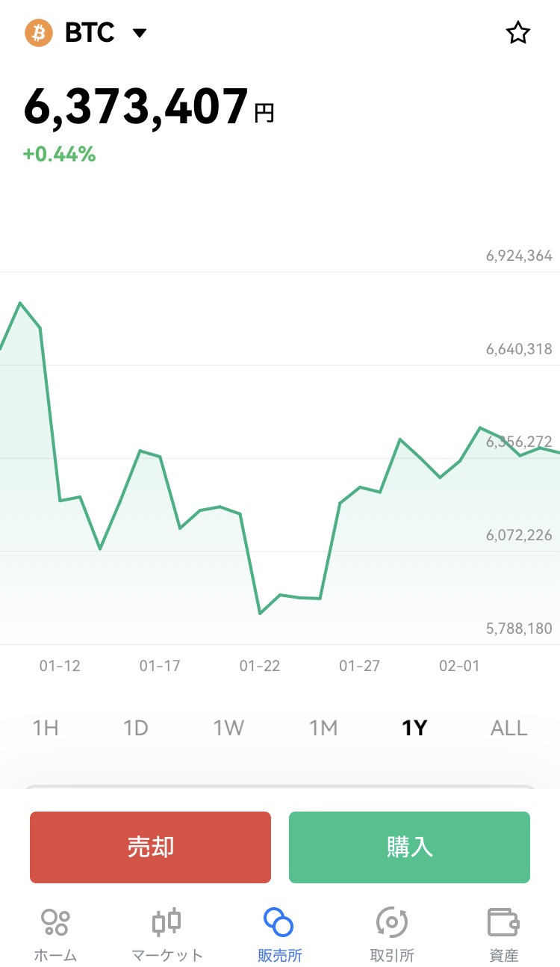Viewport: 560px width, 967px height.
Task: Choose the 1Y chart period
Action: tap(414, 728)
